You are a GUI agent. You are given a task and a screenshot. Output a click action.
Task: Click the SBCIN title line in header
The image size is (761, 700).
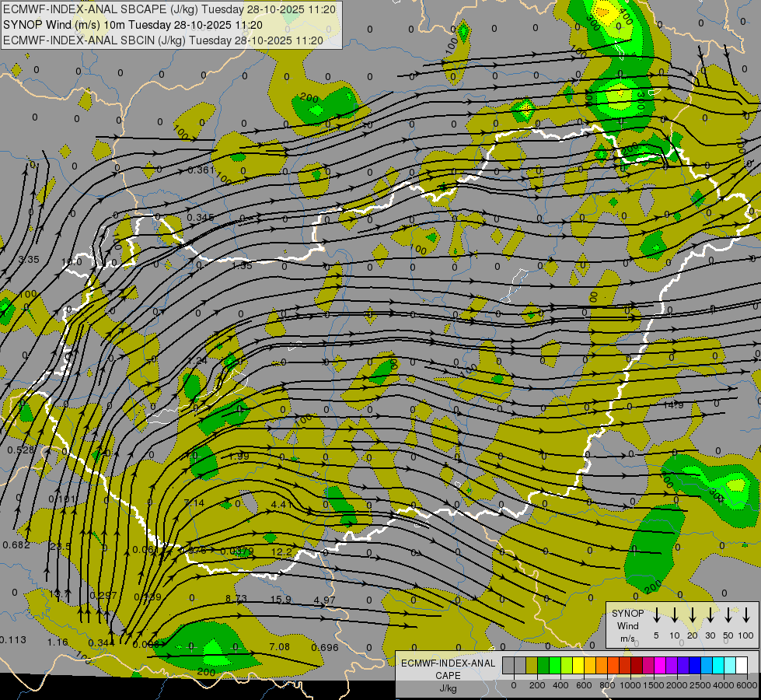tap(163, 40)
